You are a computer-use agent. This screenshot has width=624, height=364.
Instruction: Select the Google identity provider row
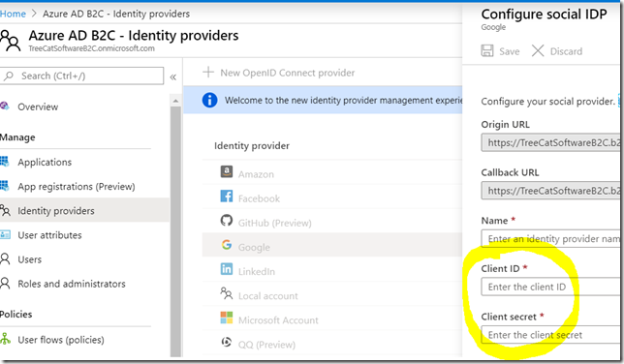click(332, 246)
